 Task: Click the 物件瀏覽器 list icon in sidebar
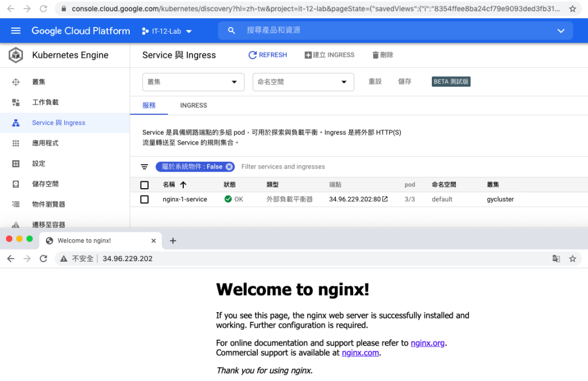pyautogui.click(x=16, y=204)
